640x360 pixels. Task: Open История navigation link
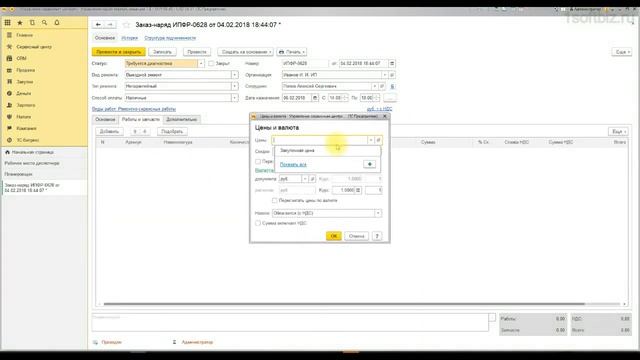[x=129, y=38]
